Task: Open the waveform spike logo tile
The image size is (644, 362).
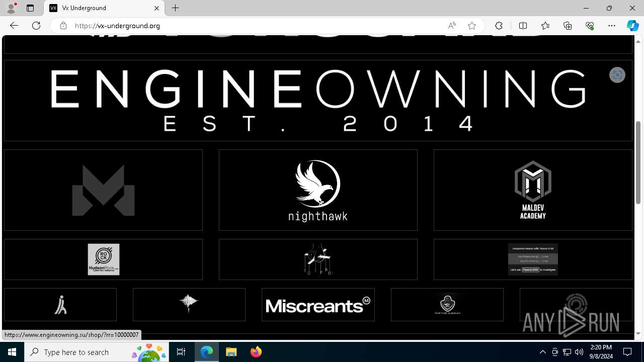Action: (x=189, y=305)
